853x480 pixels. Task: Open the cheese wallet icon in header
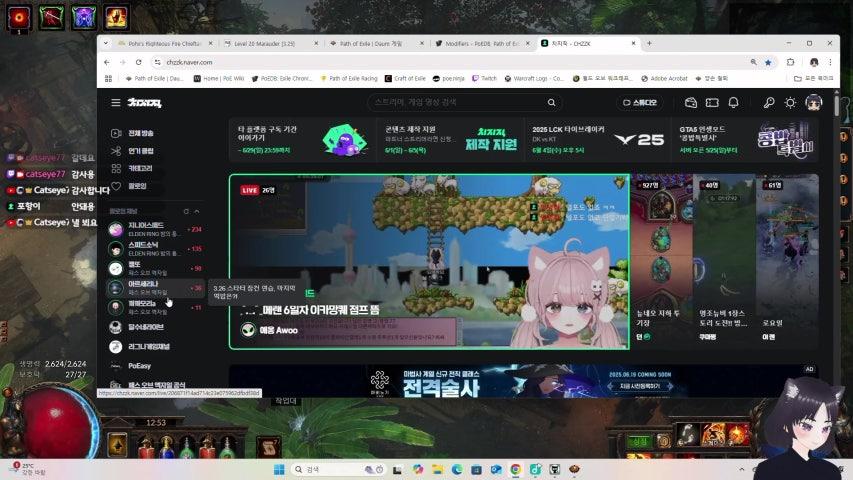tap(691, 102)
